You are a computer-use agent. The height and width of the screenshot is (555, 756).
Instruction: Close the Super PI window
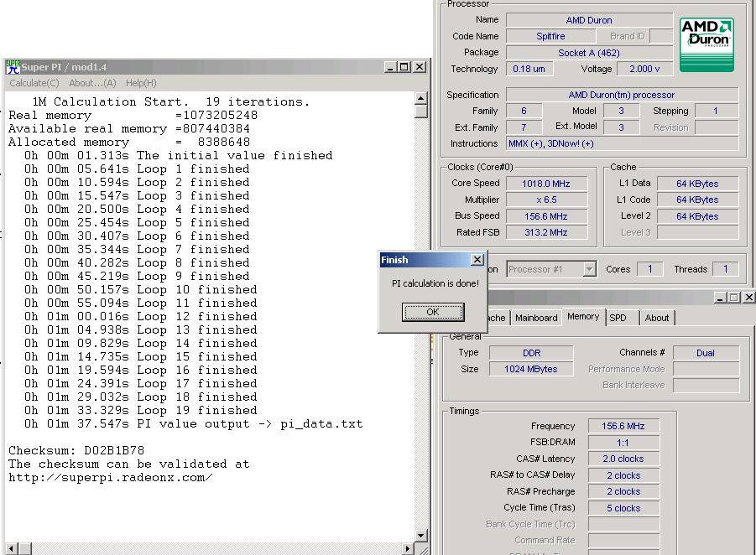coord(420,67)
